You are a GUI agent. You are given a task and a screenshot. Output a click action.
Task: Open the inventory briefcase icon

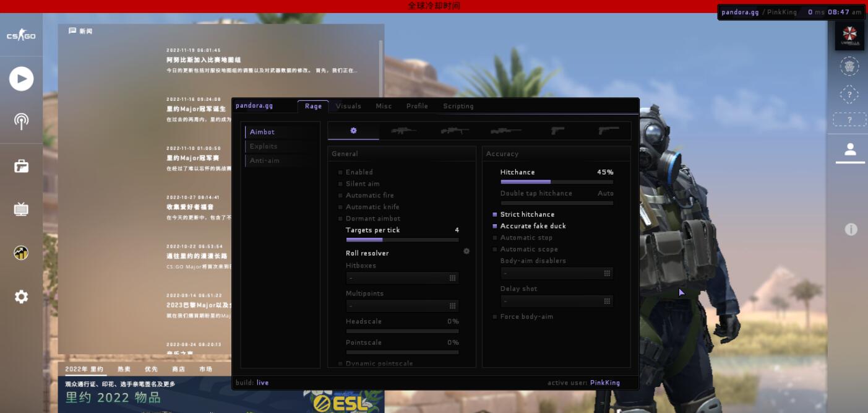tap(21, 166)
